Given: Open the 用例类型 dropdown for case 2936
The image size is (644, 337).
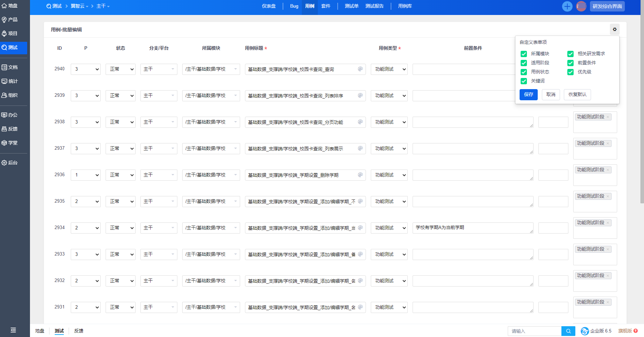Looking at the screenshot, I should [389, 175].
